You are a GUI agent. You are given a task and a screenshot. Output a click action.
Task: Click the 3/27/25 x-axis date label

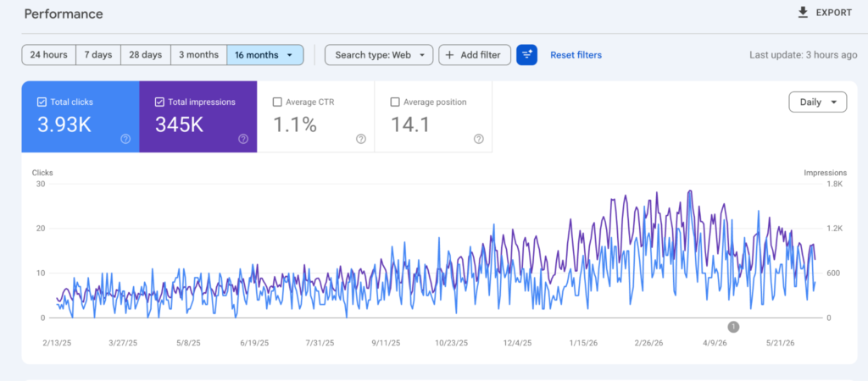click(x=123, y=343)
